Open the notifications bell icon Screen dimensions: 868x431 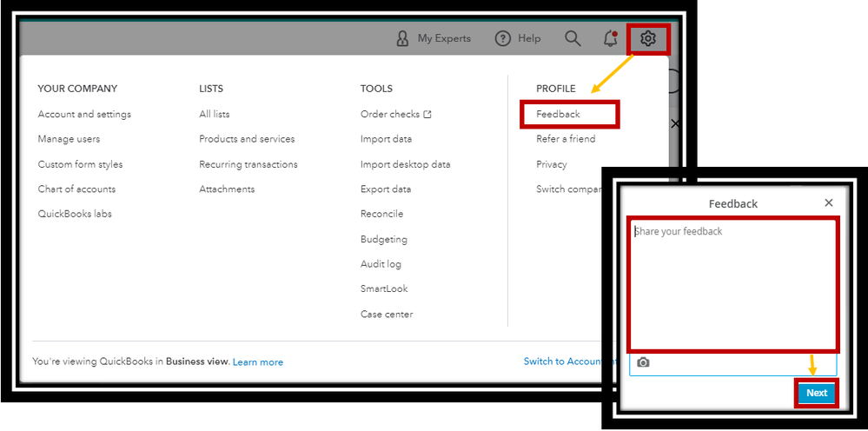click(610, 39)
